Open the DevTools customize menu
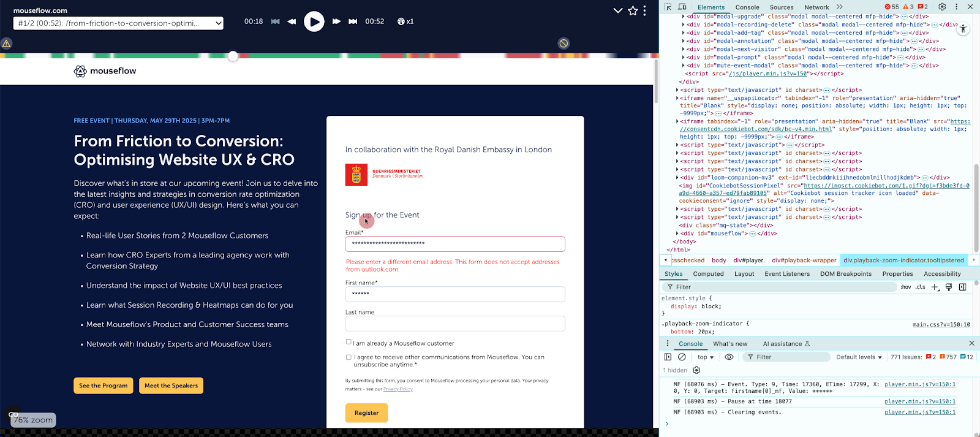Screen dimensions: 980x437 coord(956,7)
